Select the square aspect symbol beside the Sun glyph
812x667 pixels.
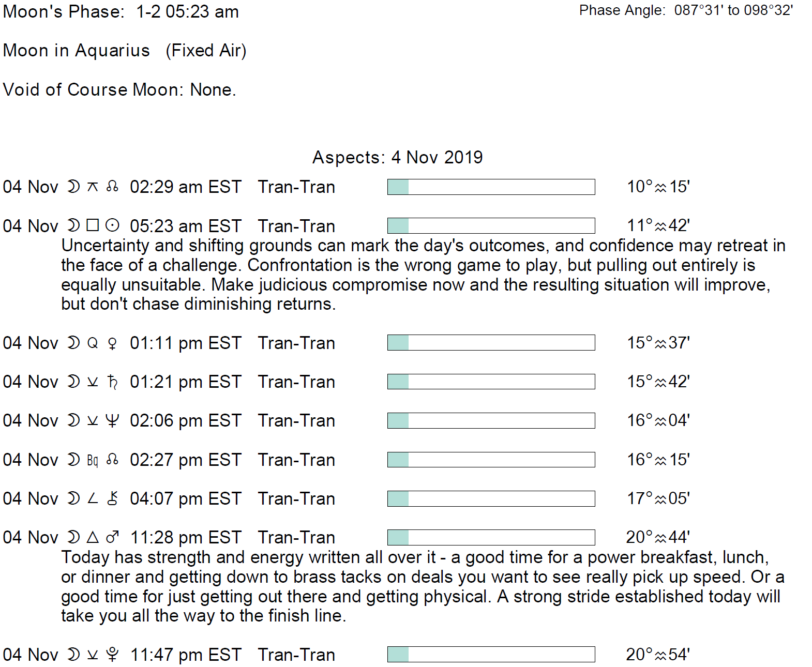93,225
